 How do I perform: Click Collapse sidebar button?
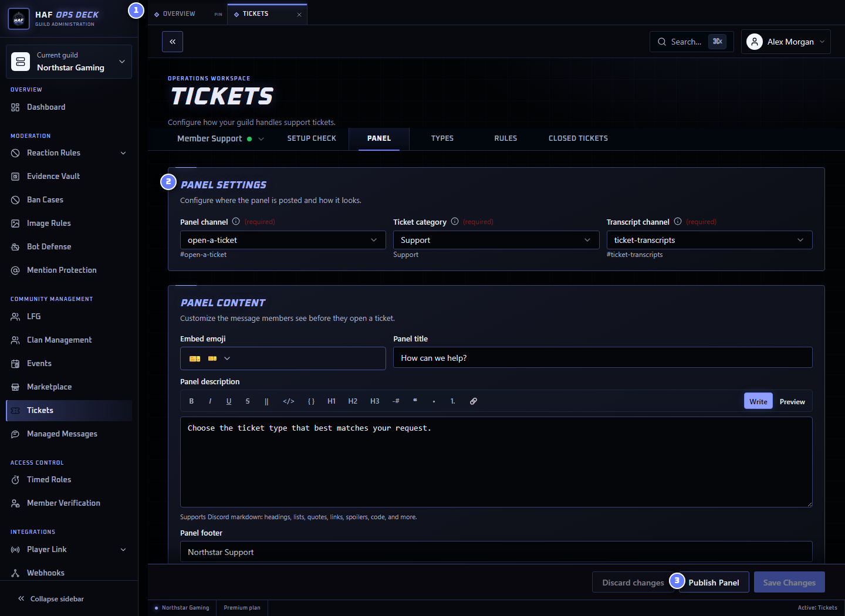coord(51,598)
